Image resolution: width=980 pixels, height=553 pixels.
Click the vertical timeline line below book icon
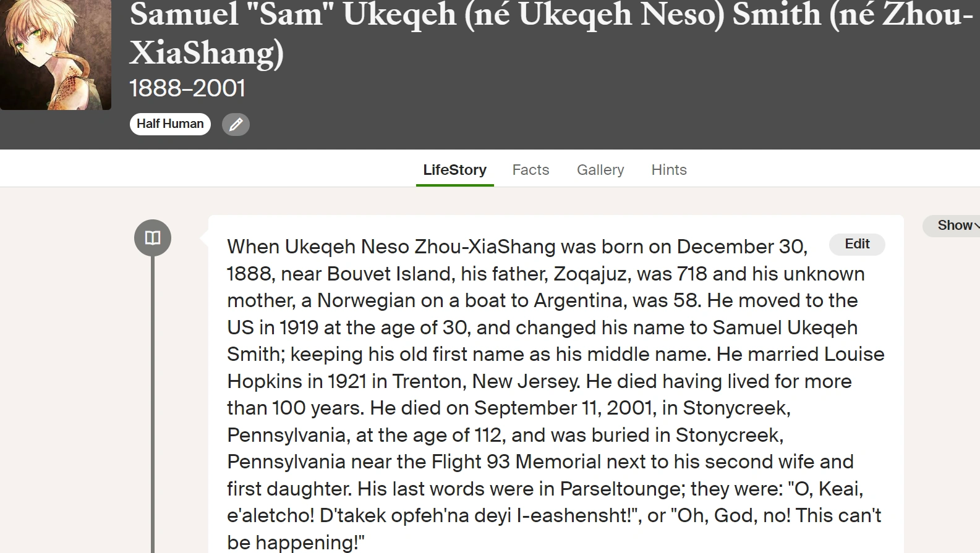[x=153, y=402]
